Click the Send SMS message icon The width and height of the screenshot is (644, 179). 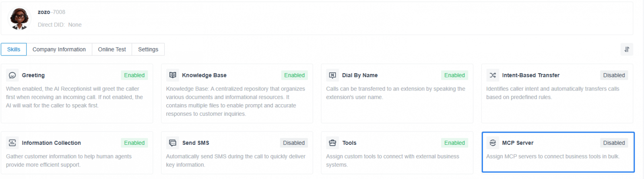coord(173,143)
